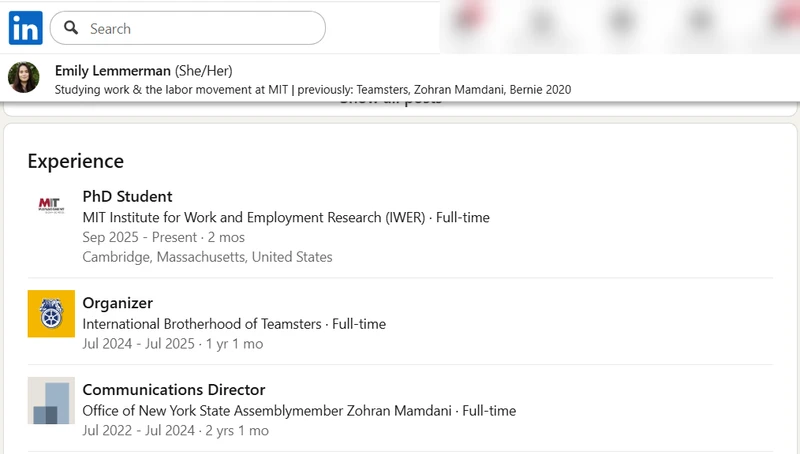
Task: Select the Communications Director position title
Action: [x=173, y=390]
